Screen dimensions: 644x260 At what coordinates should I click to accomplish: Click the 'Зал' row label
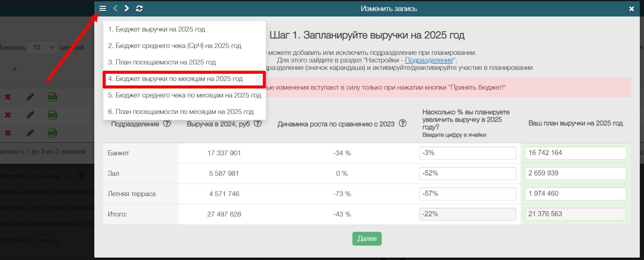point(113,173)
